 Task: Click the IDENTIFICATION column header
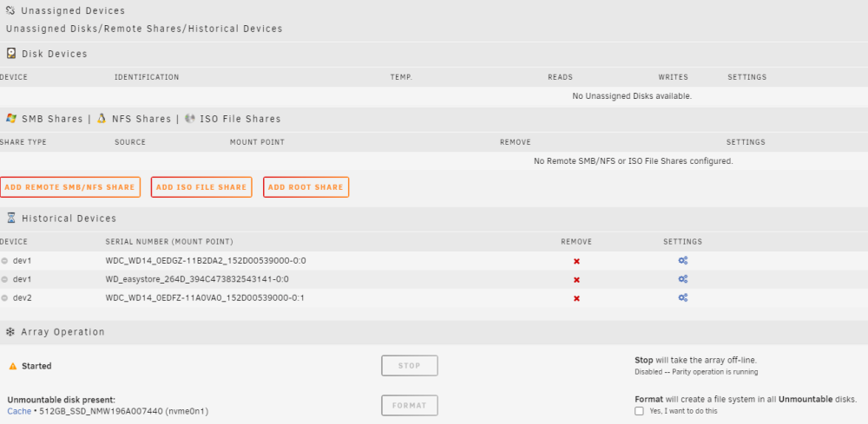tap(147, 77)
